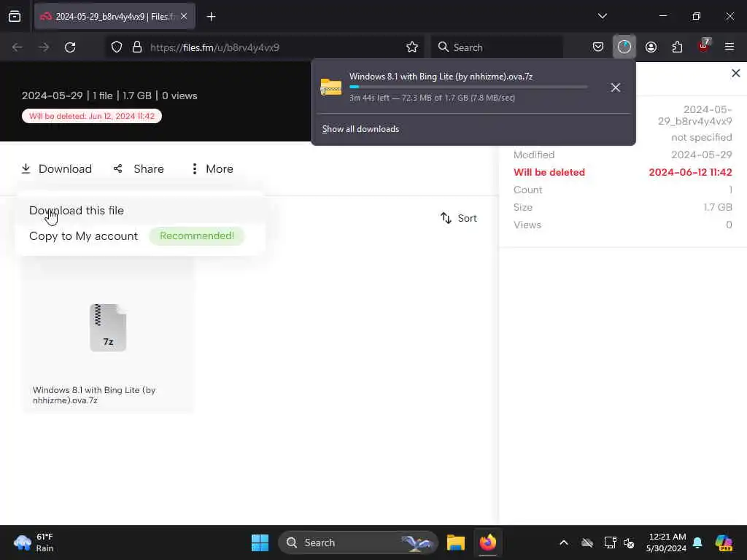Open the notifications bell
Viewport: 747px width, 560px height.
697,542
